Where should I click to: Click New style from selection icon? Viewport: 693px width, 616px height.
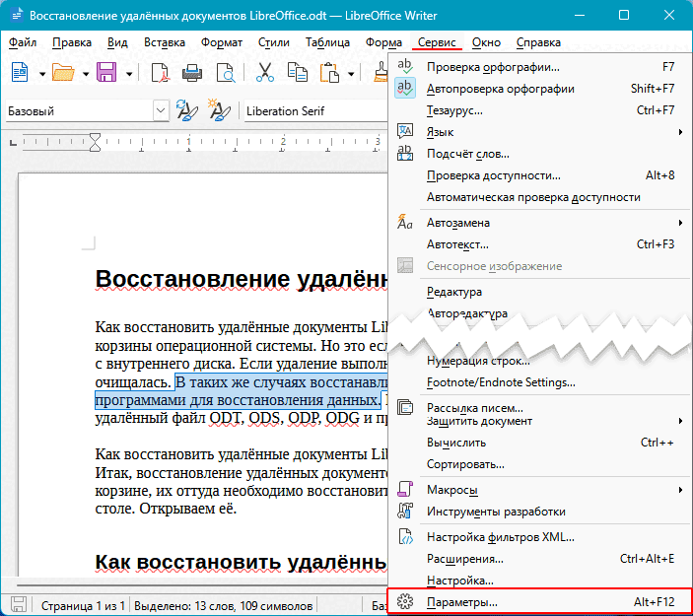pyautogui.click(x=219, y=110)
